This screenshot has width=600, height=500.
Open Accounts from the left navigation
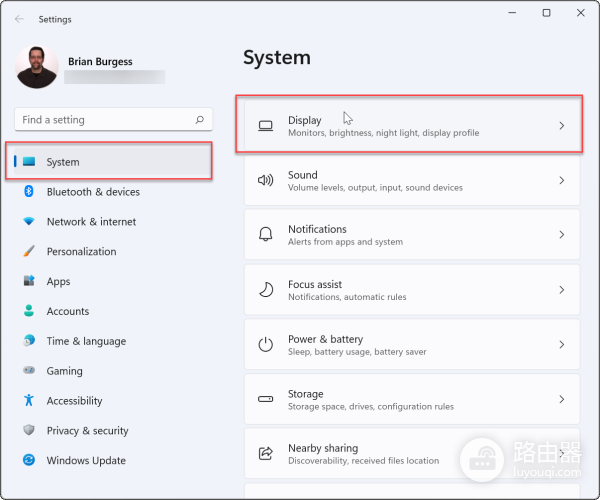point(67,312)
